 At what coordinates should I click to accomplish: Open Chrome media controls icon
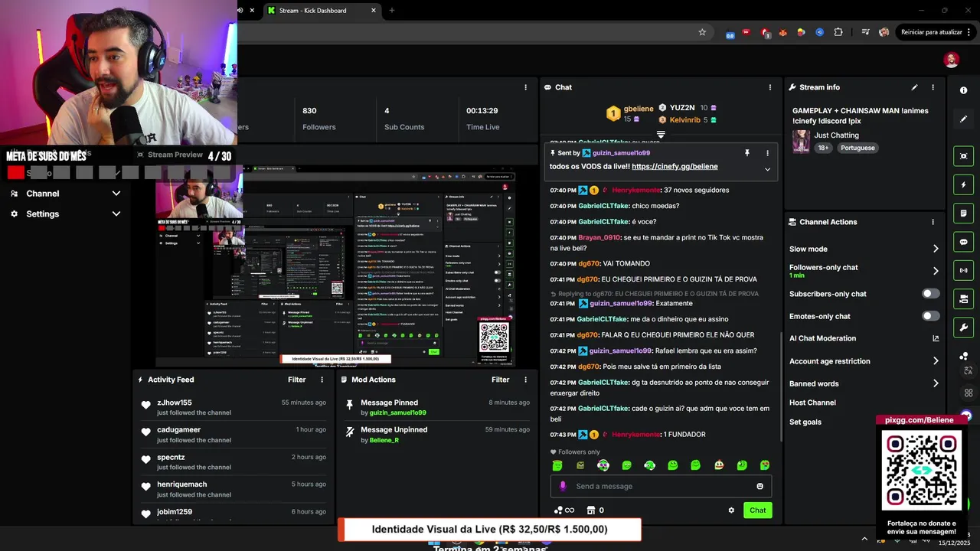[x=865, y=32]
